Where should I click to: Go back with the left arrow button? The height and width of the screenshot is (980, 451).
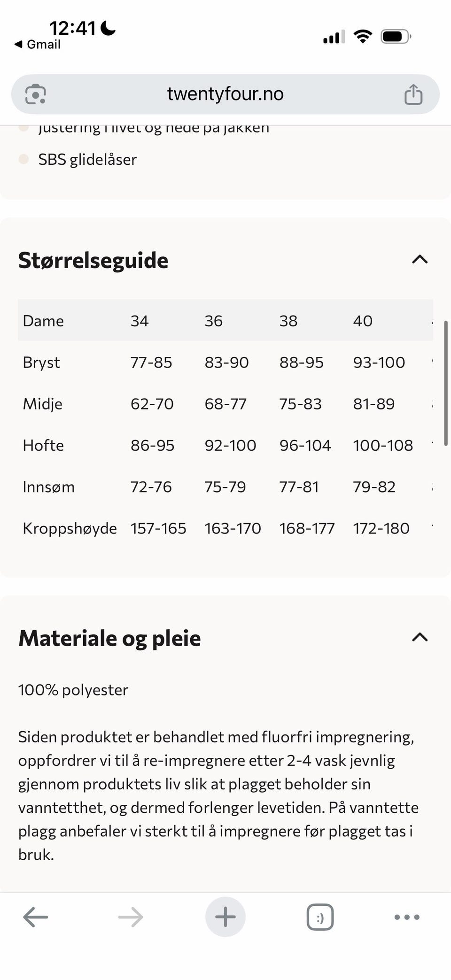[36, 917]
